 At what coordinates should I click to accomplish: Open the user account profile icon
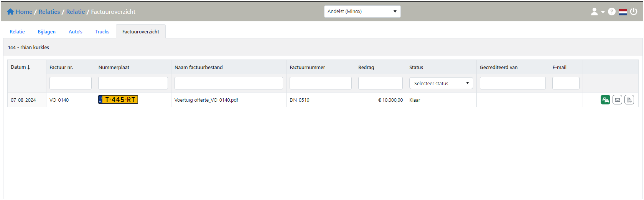[x=595, y=12]
